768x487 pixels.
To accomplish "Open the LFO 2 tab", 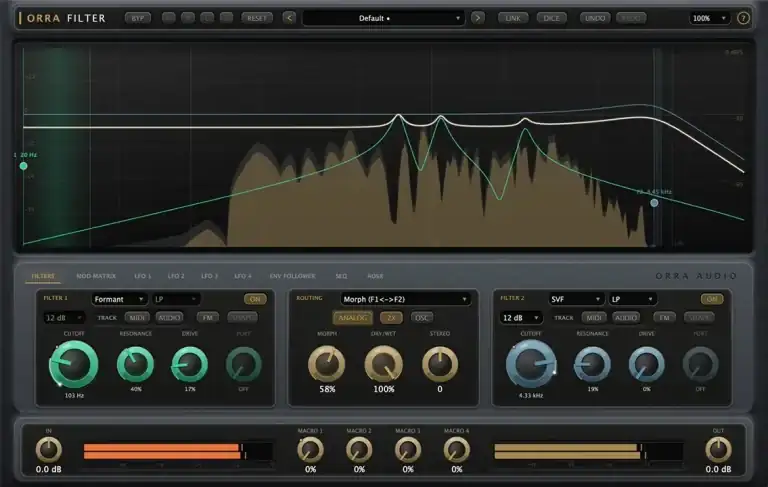I will [176, 276].
